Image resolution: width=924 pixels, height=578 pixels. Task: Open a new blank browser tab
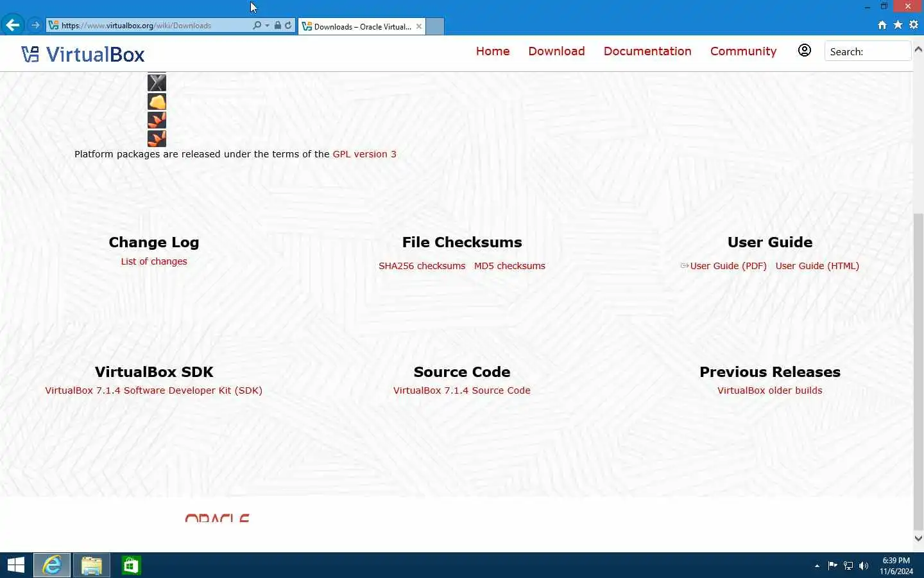click(x=435, y=26)
